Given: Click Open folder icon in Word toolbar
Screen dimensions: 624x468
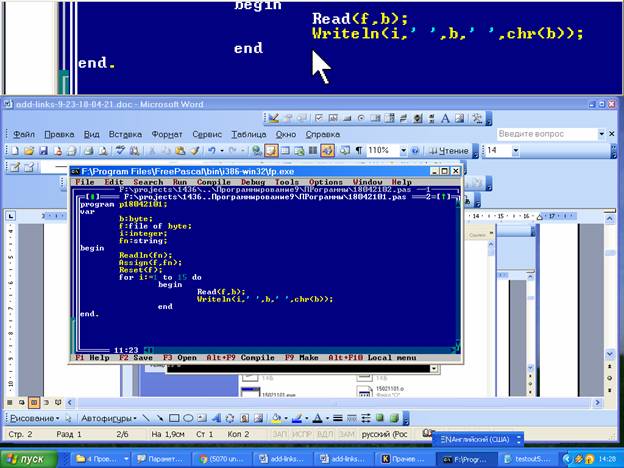Looking at the screenshot, I should pyautogui.click(x=29, y=151).
